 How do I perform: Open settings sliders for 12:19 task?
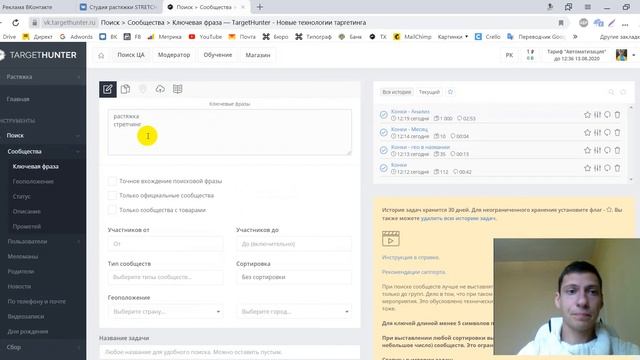click(x=598, y=115)
